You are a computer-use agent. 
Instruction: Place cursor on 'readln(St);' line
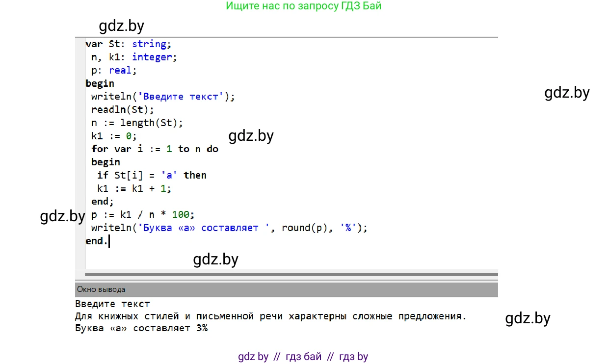point(123,110)
